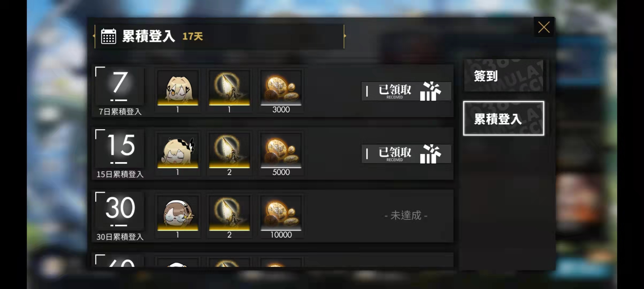Select the 累積登入 tab on the right
Viewport: 644px width, 289px height.
coord(504,118)
